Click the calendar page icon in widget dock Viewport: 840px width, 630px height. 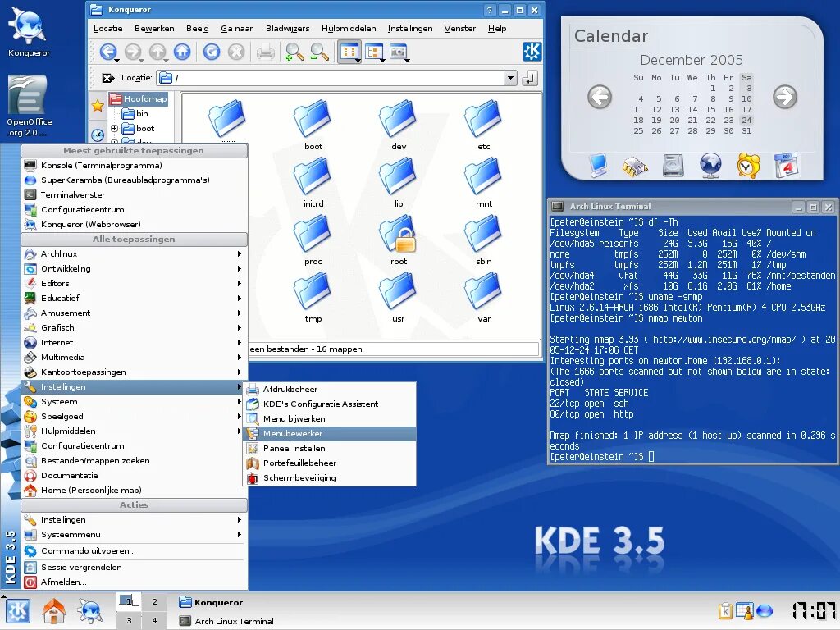click(x=786, y=165)
